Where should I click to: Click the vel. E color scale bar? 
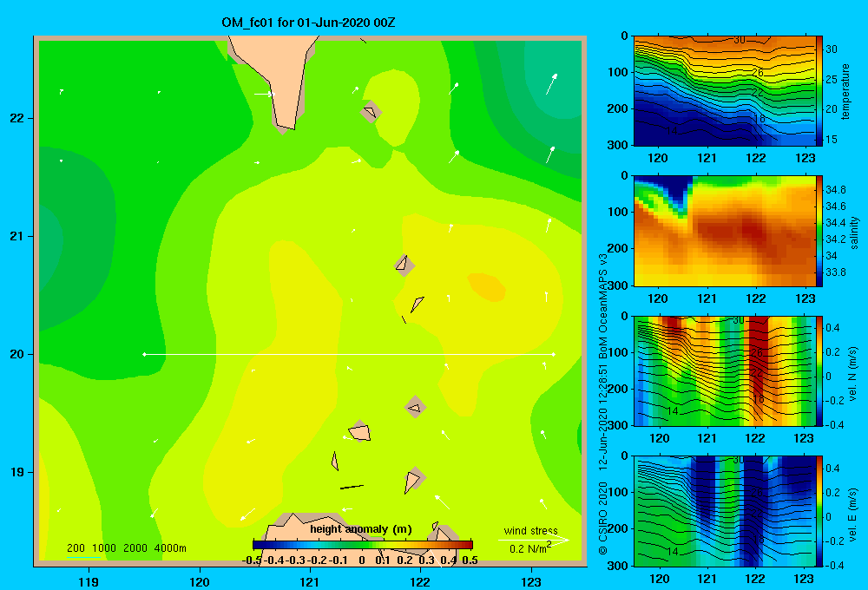click(x=820, y=511)
